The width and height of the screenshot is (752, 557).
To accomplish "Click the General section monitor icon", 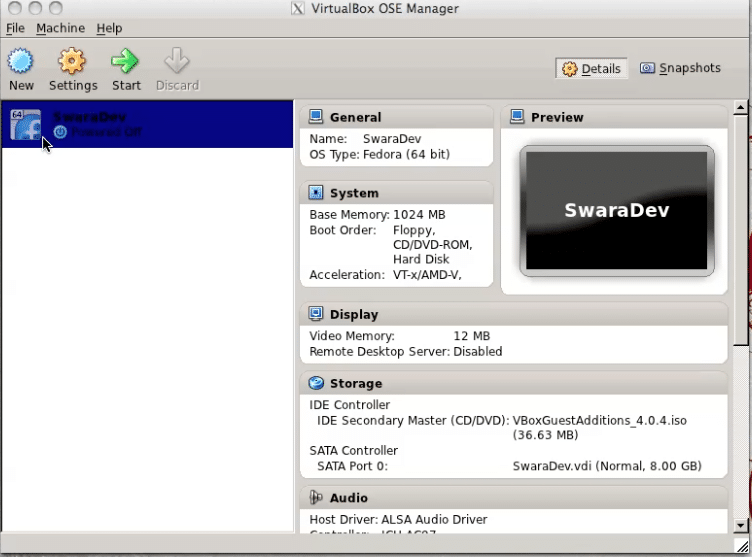I will click(316, 117).
